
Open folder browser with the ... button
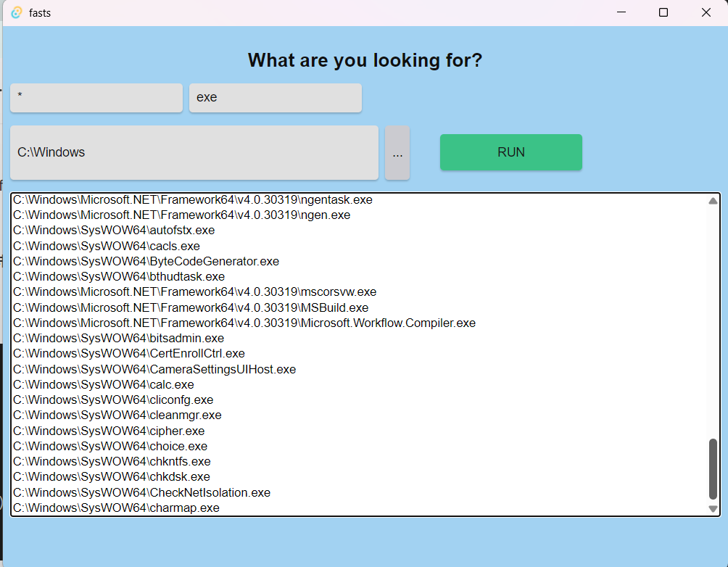pyautogui.click(x=397, y=153)
